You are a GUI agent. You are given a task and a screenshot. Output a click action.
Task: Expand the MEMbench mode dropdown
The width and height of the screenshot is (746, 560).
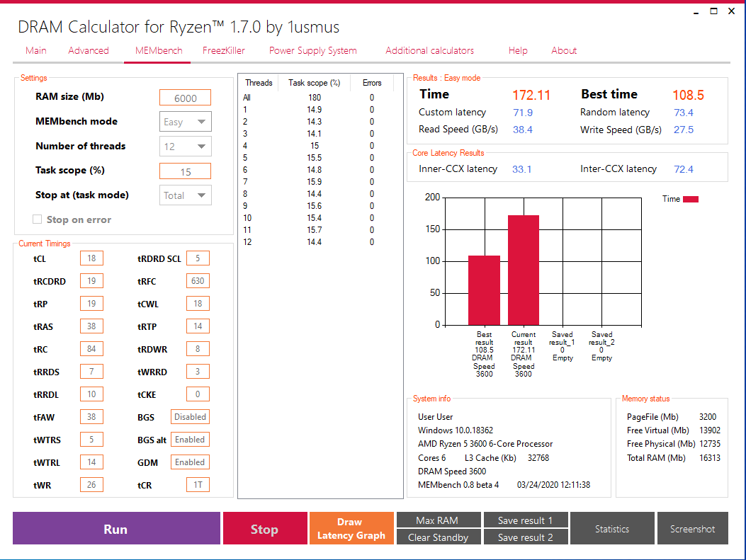coord(185,122)
